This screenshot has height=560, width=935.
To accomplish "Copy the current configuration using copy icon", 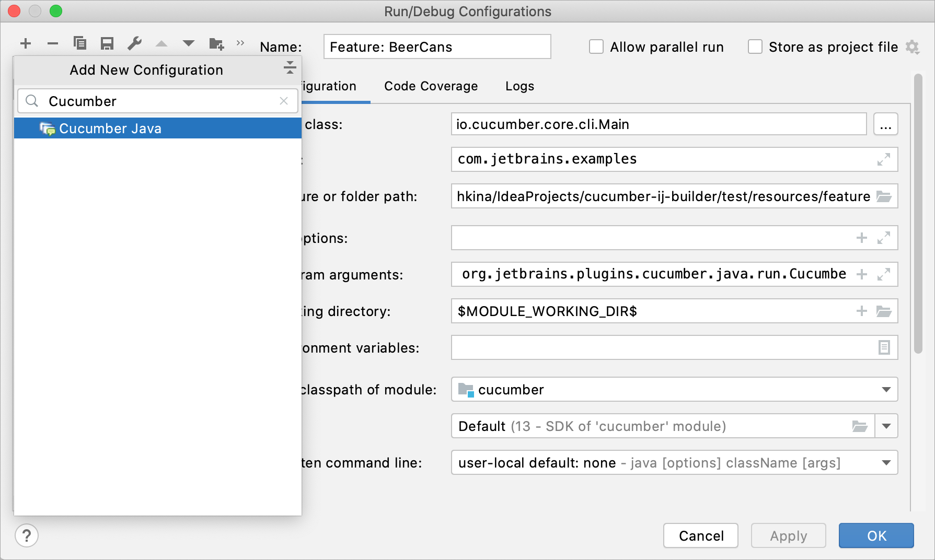I will (x=79, y=43).
